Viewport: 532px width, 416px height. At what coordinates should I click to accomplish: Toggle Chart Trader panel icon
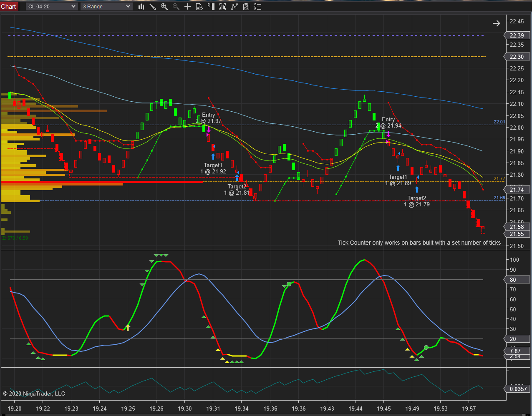(x=211, y=7)
